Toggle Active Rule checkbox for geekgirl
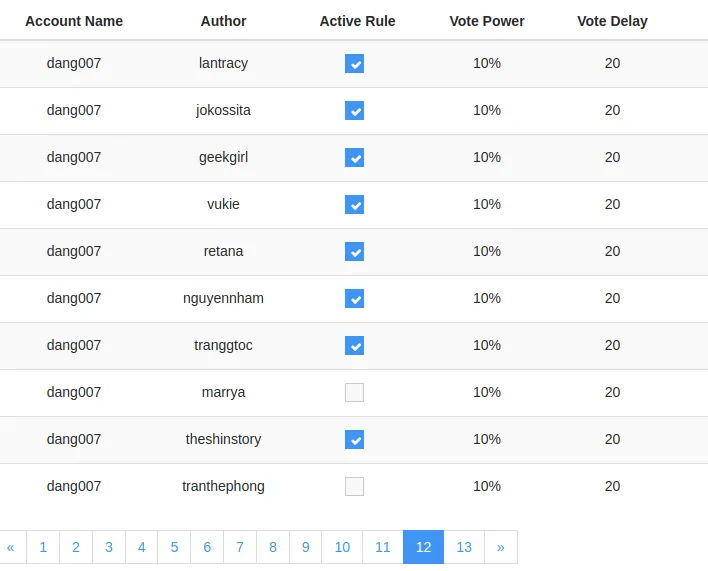 tap(354, 158)
